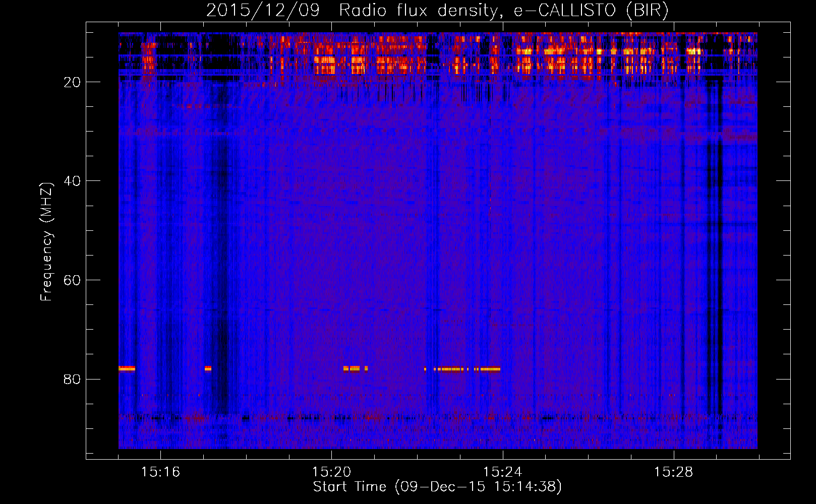Click the plot title "2015/12/09 Radio flux density, e-CALLISTO (BIR)"

click(x=437, y=11)
